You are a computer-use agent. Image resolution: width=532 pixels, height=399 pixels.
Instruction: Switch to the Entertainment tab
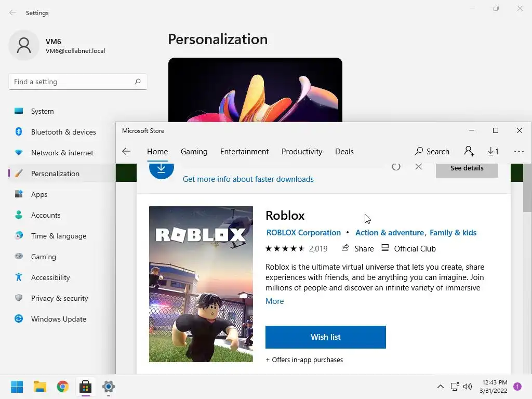[244, 152]
